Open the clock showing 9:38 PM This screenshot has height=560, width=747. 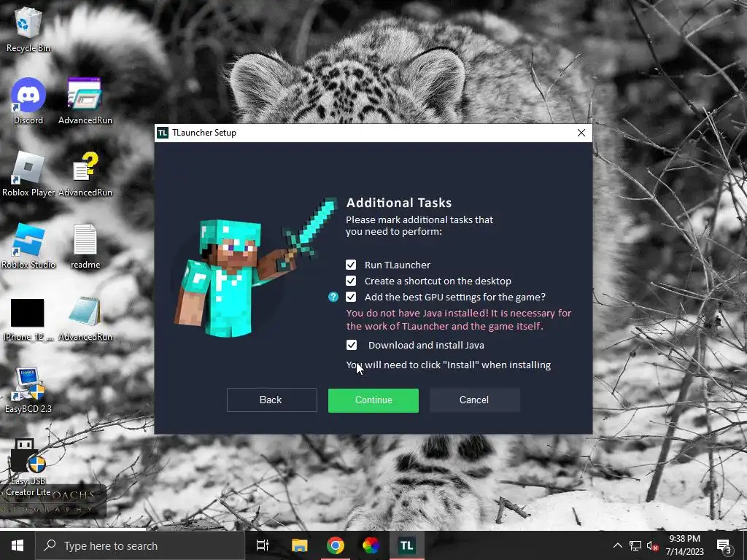coord(684,545)
